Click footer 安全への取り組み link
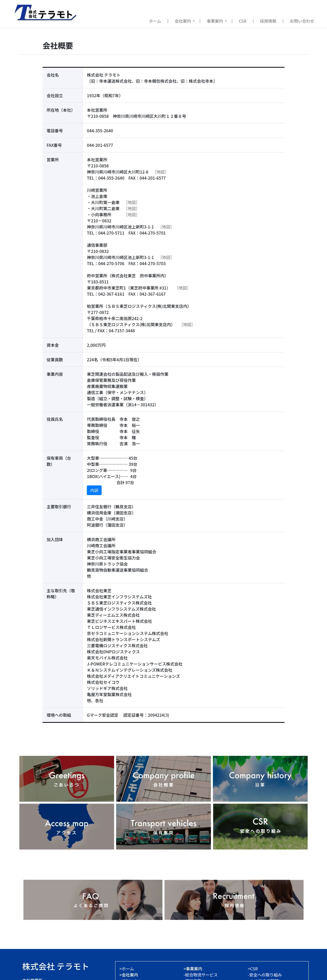The height and width of the screenshot is (980, 327). coord(265,975)
